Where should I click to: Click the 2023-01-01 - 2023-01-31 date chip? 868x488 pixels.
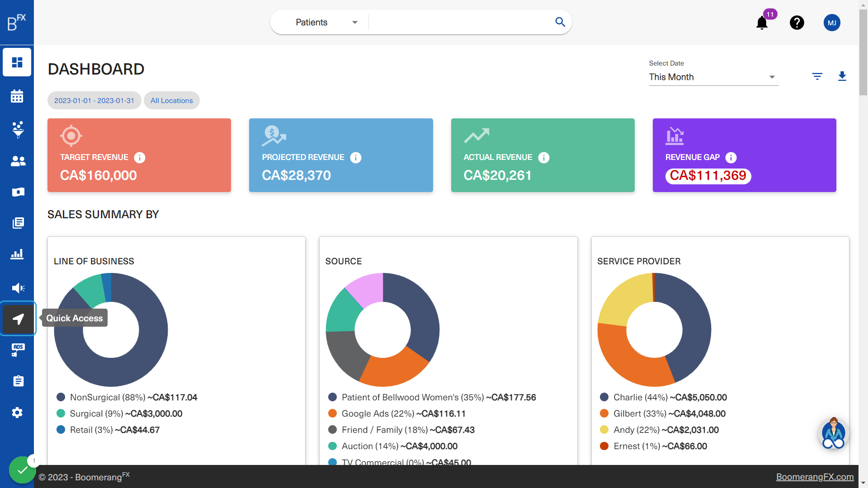(94, 100)
